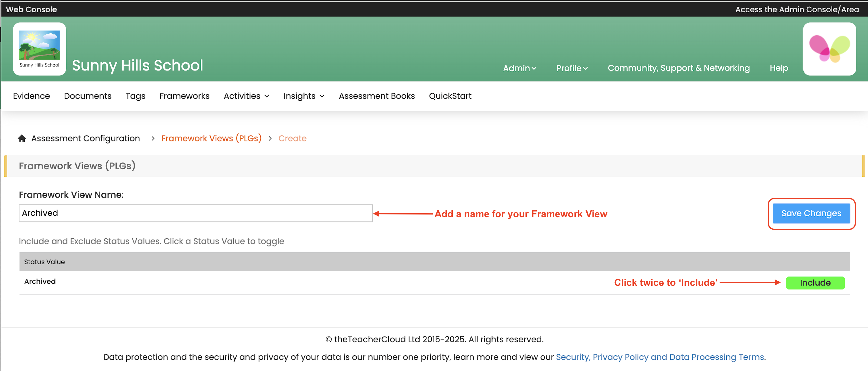The width and height of the screenshot is (868, 371).
Task: Go to the Evidence tab
Action: (31, 96)
